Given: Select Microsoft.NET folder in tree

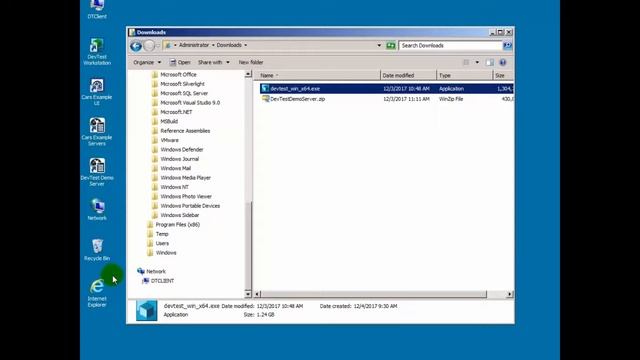Looking at the screenshot, I should pos(176,112).
